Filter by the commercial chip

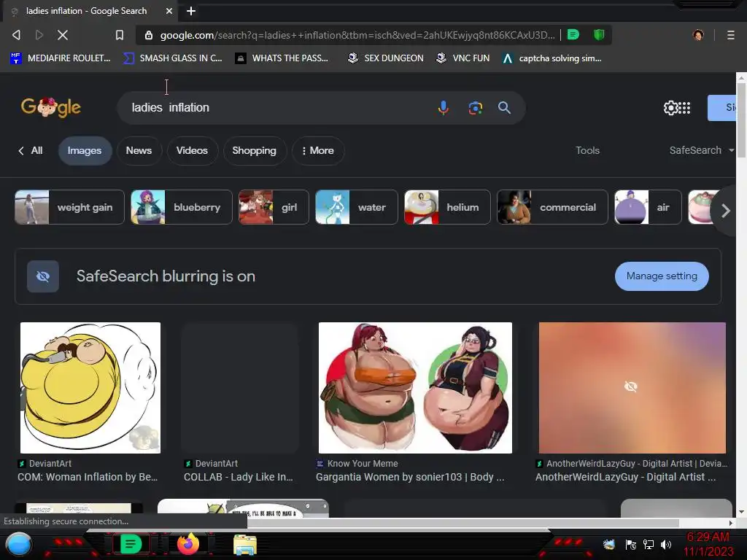[x=553, y=207]
